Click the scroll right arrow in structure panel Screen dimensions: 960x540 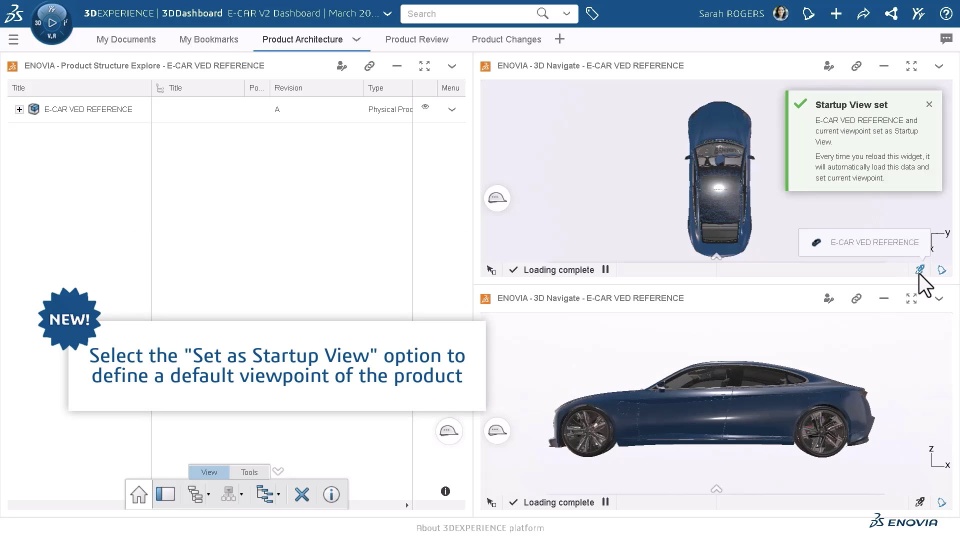coord(407,505)
